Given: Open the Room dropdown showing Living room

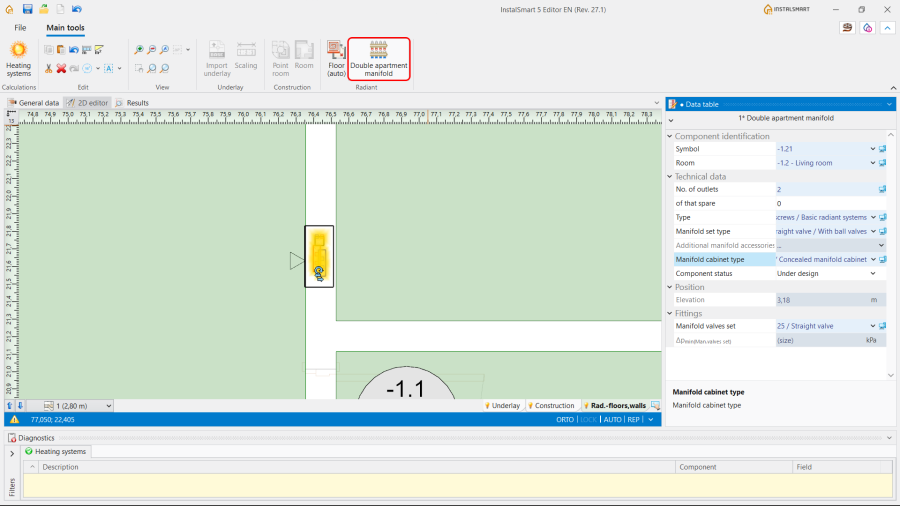Looking at the screenshot, I should click(x=872, y=163).
